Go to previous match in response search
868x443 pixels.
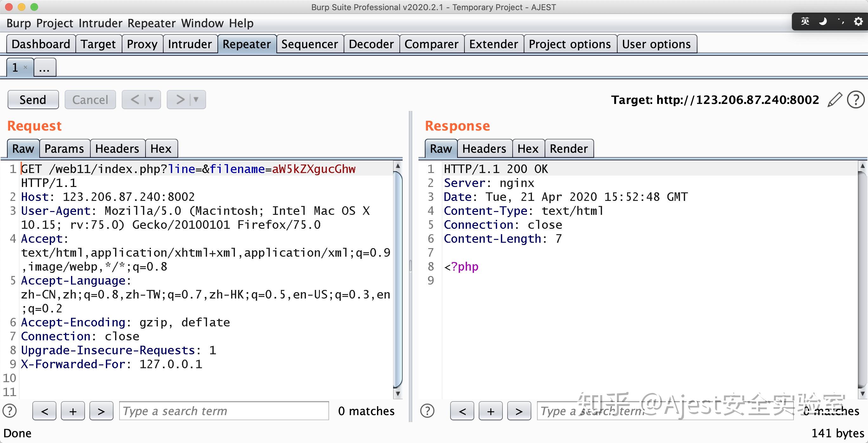462,411
